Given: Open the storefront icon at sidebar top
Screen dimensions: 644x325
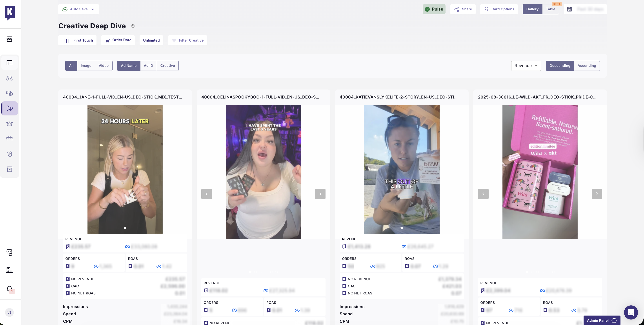Looking at the screenshot, I should [9, 39].
